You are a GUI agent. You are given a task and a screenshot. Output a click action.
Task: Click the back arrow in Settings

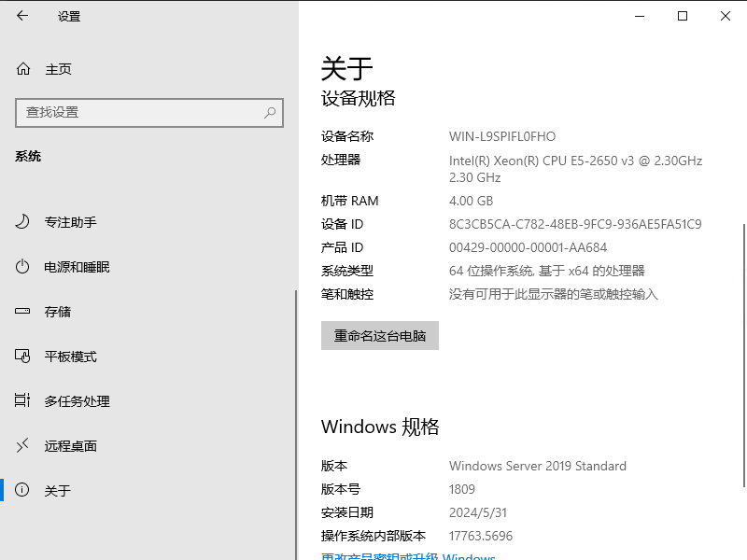point(21,16)
